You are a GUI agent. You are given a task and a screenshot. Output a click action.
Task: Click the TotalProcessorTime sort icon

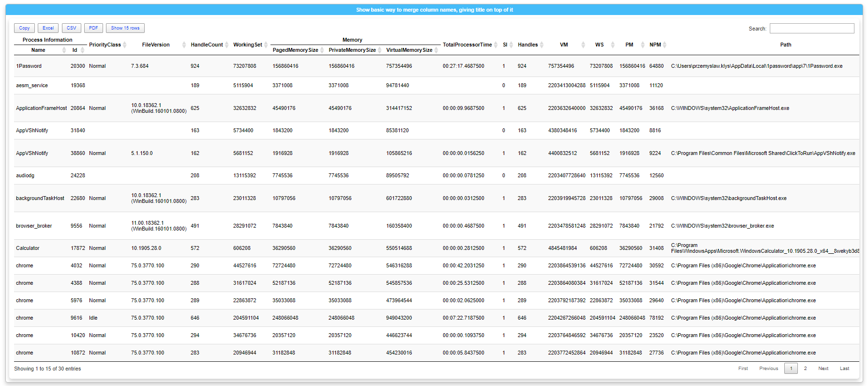click(495, 45)
